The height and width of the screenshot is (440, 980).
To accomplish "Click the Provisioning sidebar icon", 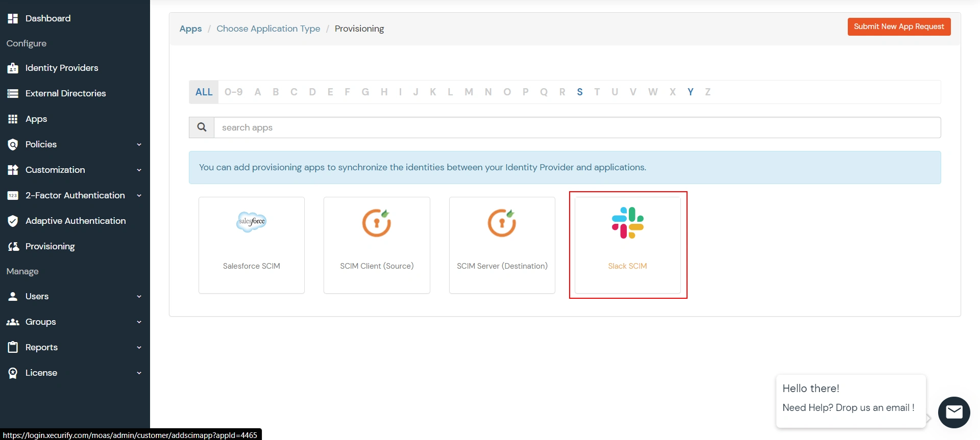I will (13, 246).
